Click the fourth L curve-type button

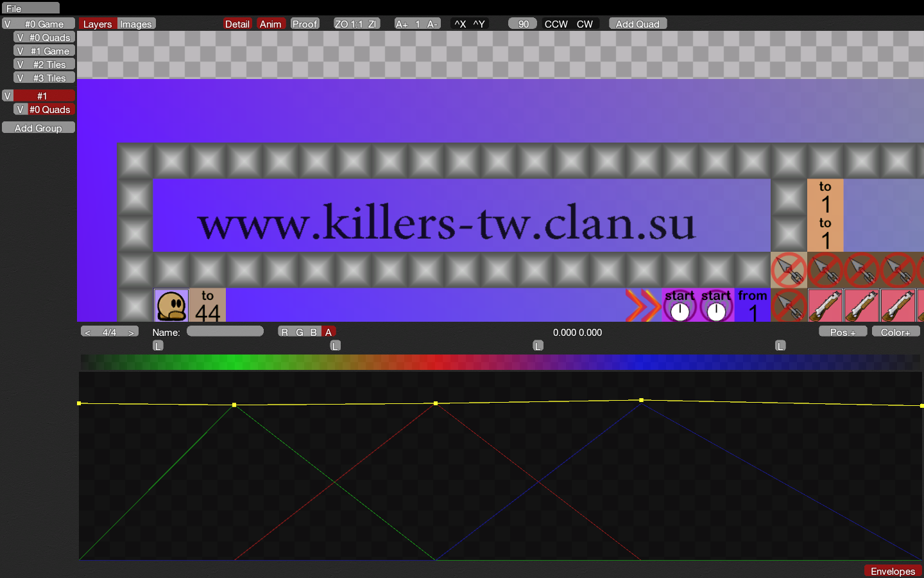click(x=780, y=346)
